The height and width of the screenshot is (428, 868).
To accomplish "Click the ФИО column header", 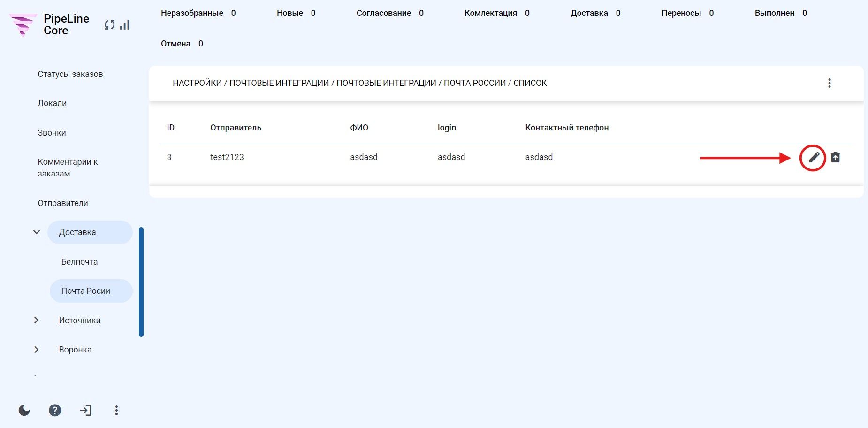I will coord(359,128).
